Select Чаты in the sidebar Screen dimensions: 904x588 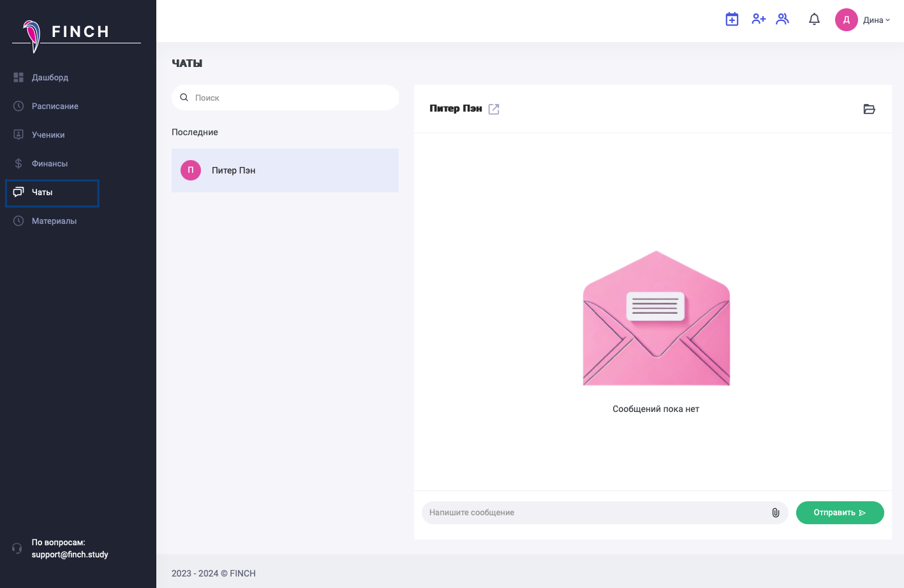coord(42,192)
